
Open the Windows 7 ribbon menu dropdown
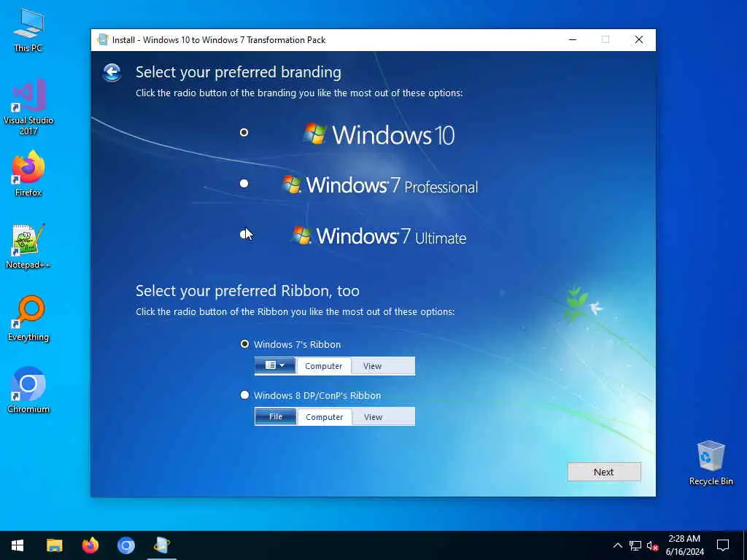coord(275,365)
